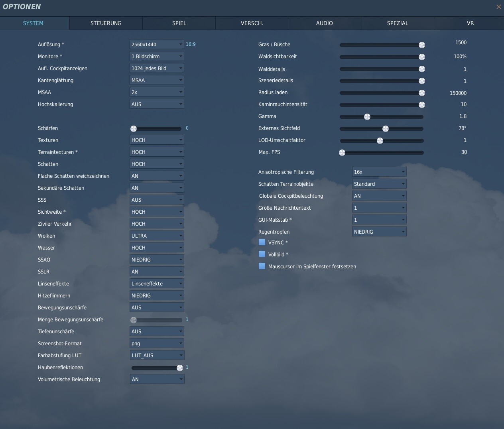Expand the Kantenglättung dropdown
Viewport: 504px width, 429px height.
coord(157,80)
